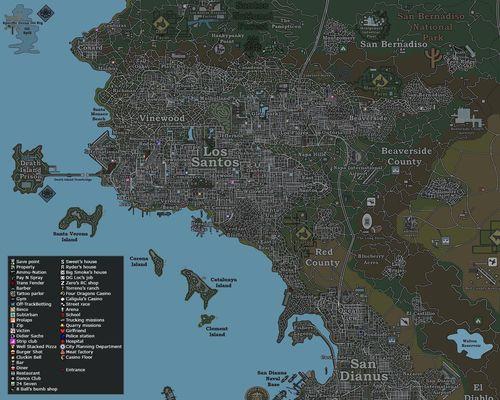Click the Santa Verena Island label
This screenshot has height=400, width=500.
click(70, 237)
